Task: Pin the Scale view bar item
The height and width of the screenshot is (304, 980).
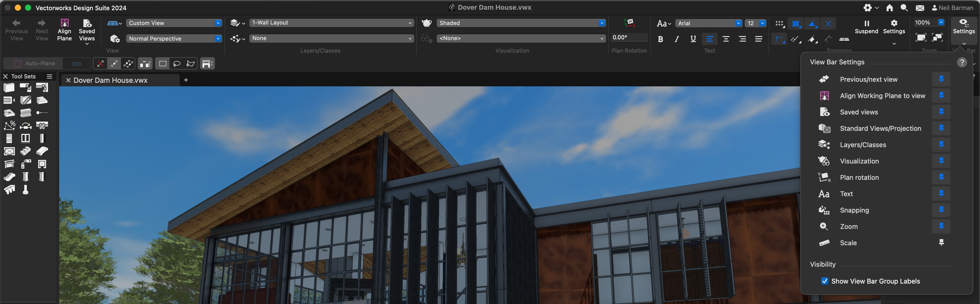Action: (x=941, y=243)
